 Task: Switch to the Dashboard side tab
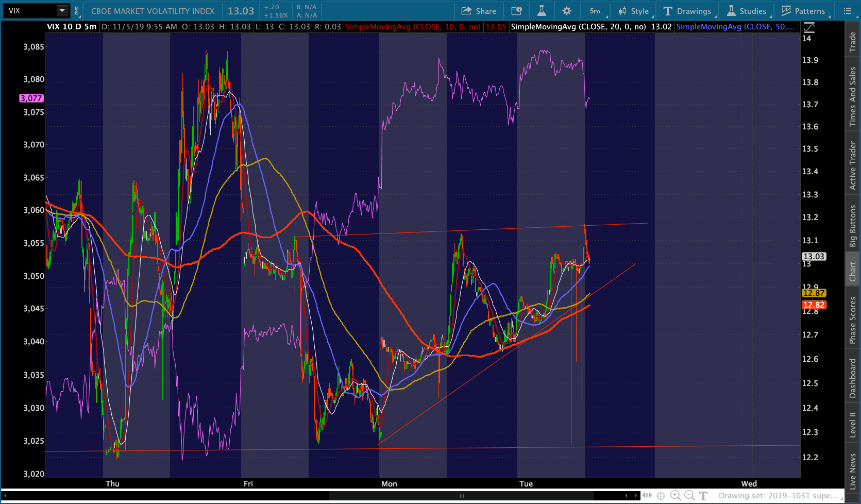(x=853, y=378)
